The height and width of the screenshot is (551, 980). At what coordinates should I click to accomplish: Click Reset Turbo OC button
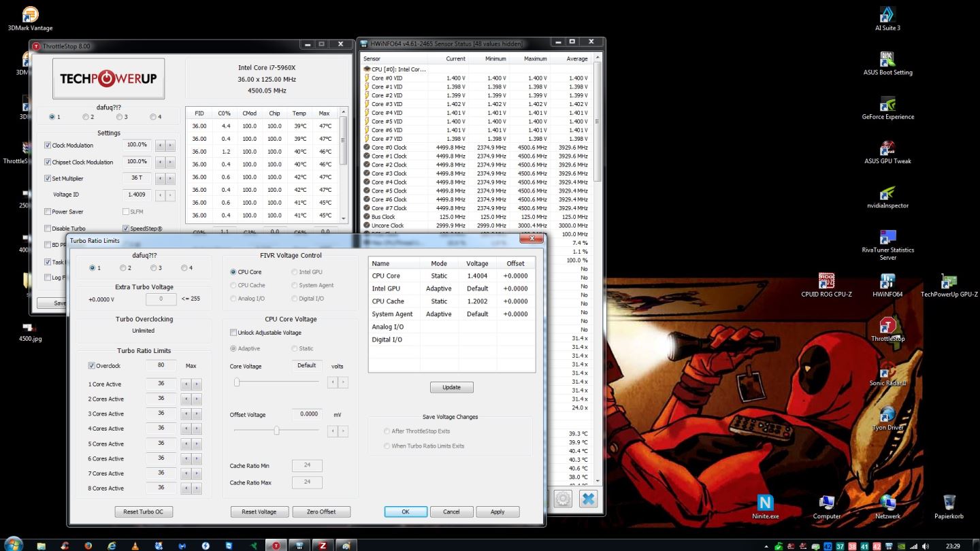144,512
